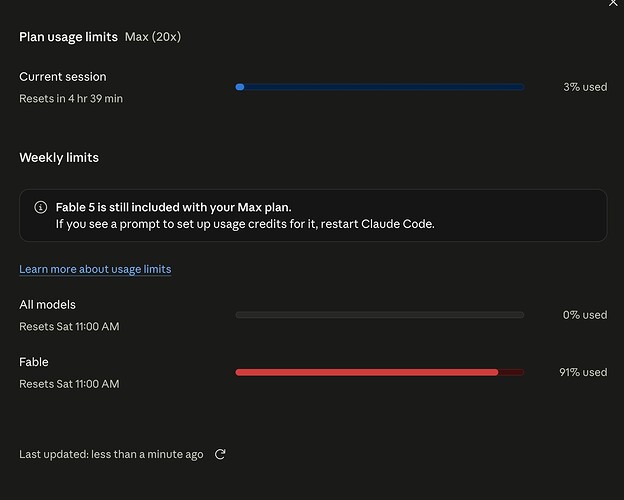
Task: Click the 3% used value
Action: click(585, 87)
